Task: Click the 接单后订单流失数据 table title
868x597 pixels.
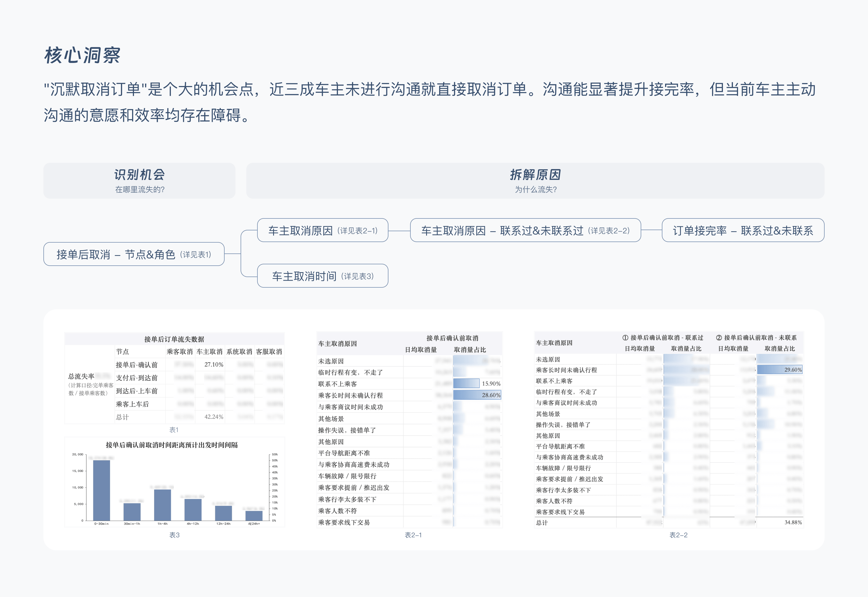Action: [x=174, y=339]
